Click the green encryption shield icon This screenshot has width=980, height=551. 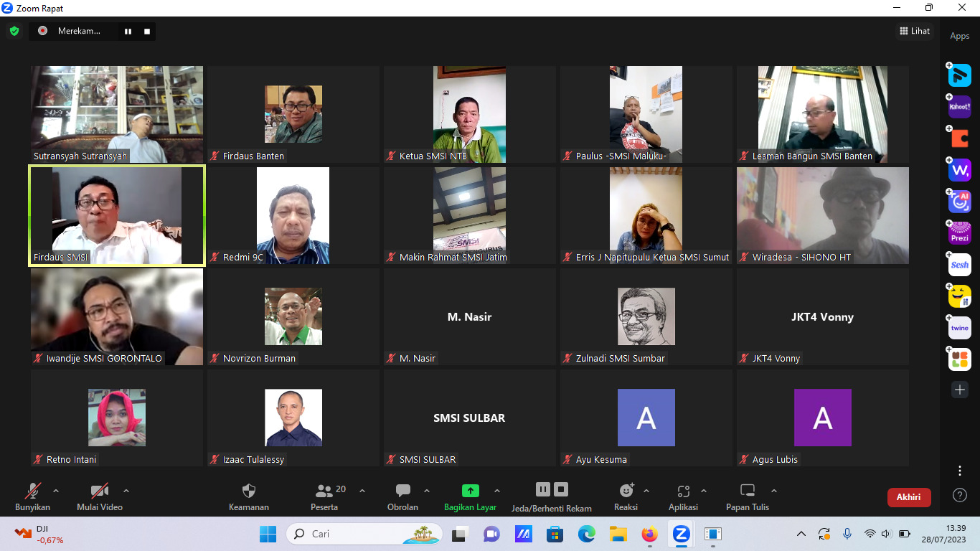tap(14, 31)
